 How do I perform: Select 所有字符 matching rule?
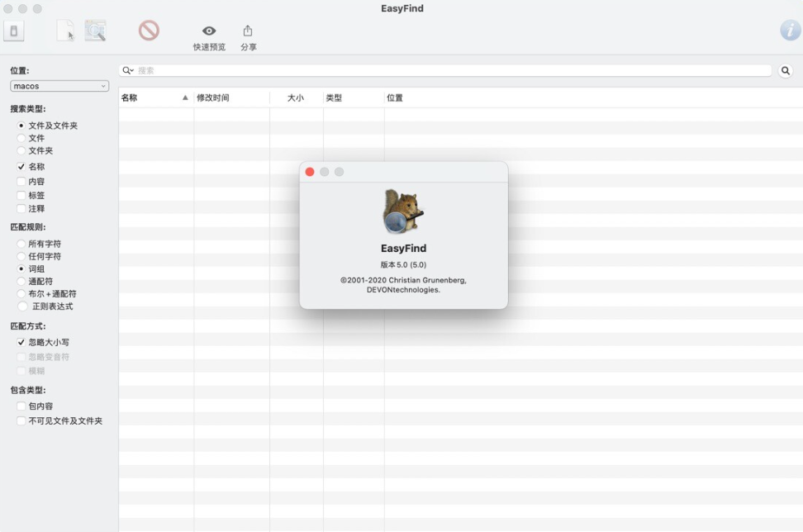[21, 244]
